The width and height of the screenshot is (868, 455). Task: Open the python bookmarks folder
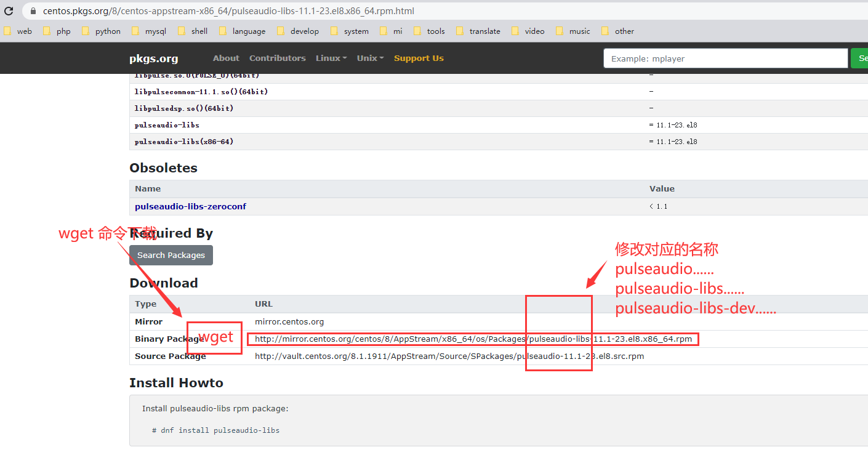[107, 31]
